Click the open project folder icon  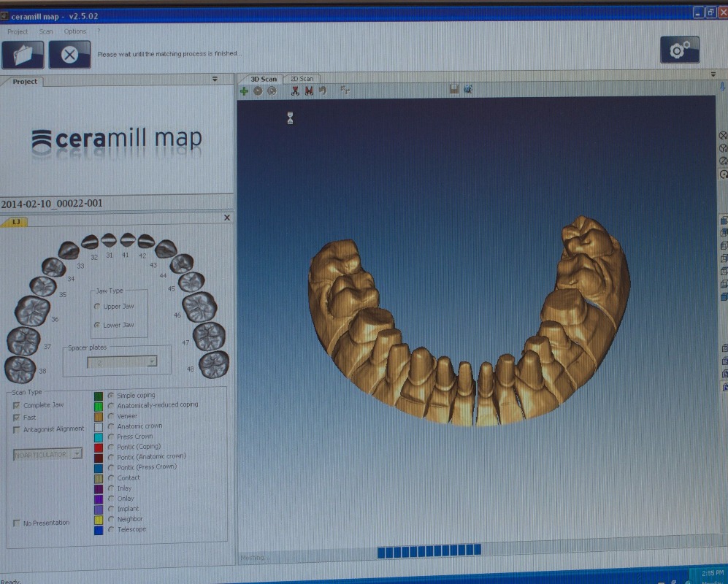tap(23, 55)
